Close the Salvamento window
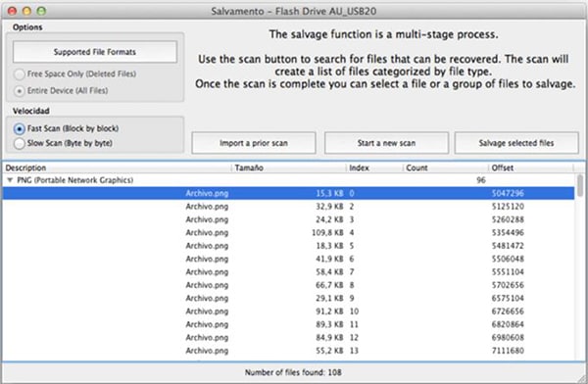 (x=12, y=11)
